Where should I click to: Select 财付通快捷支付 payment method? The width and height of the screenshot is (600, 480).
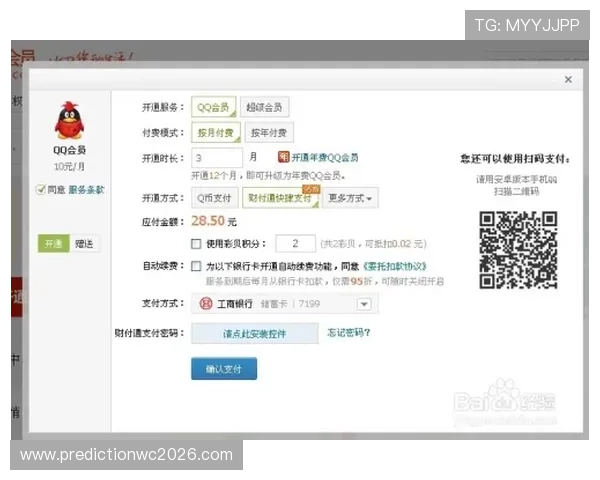click(280, 198)
